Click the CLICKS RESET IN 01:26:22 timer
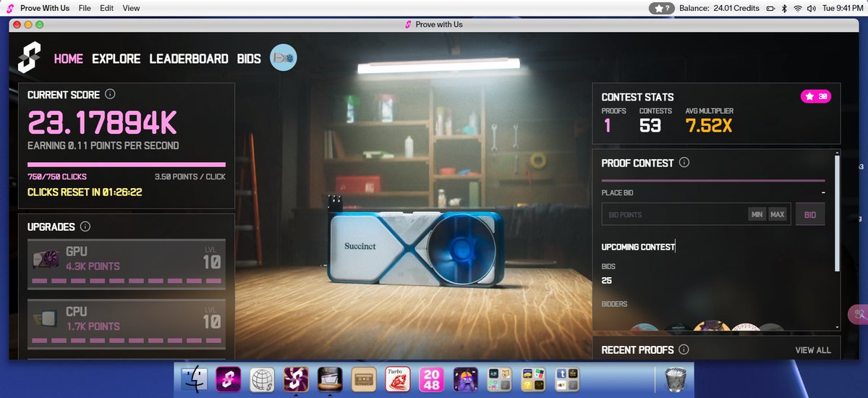This screenshot has width=868, height=398. click(x=85, y=192)
